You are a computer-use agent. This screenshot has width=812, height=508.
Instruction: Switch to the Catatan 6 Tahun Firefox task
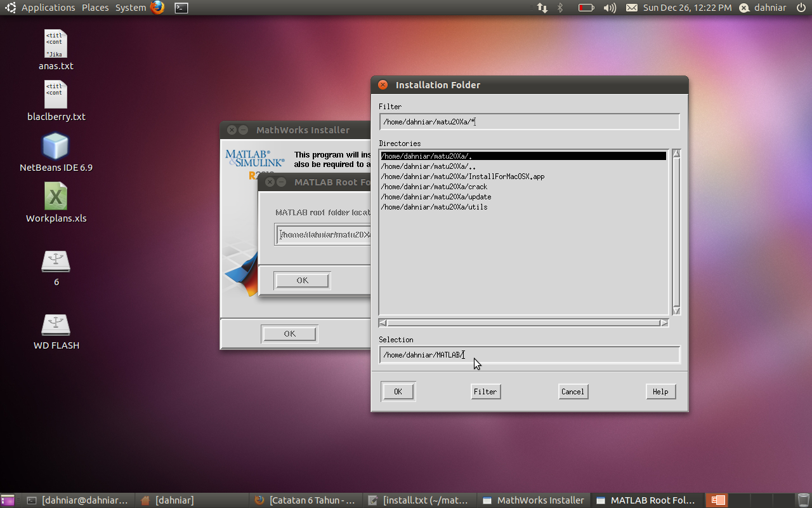pyautogui.click(x=305, y=500)
